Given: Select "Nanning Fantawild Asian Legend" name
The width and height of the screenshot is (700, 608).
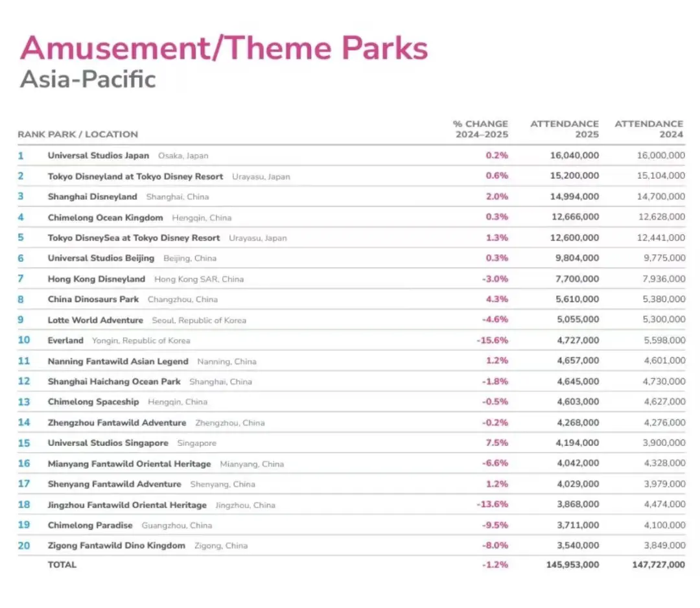Looking at the screenshot, I should click(x=118, y=361).
